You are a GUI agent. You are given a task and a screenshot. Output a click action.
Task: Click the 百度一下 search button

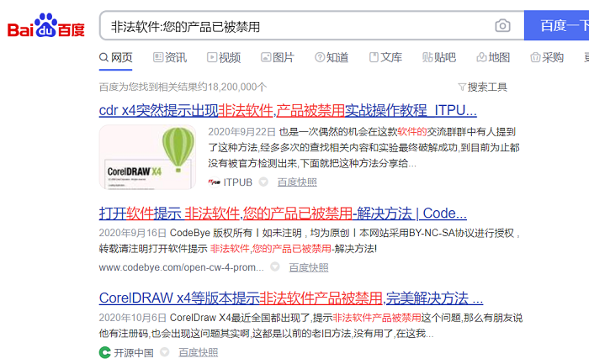click(x=557, y=25)
